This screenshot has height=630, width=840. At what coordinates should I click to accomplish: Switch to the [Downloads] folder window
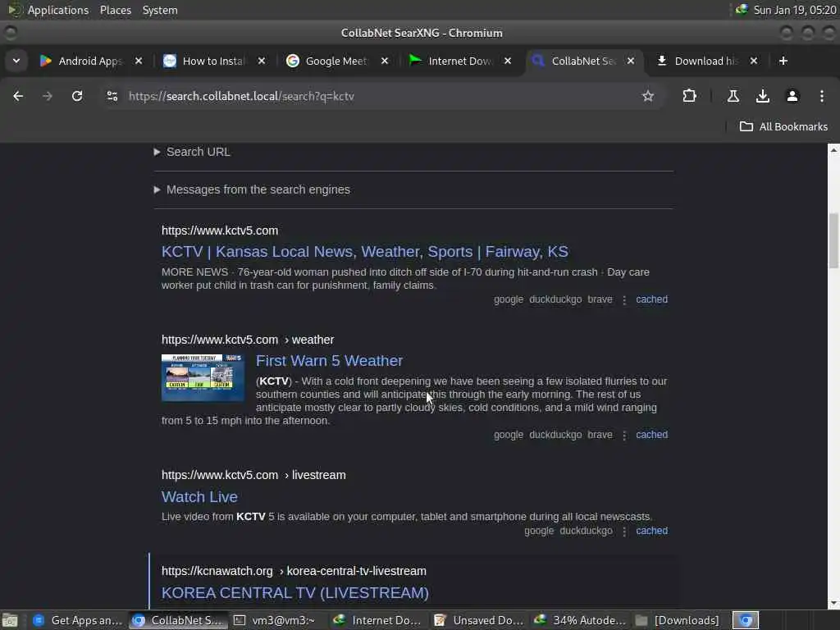[678, 620]
